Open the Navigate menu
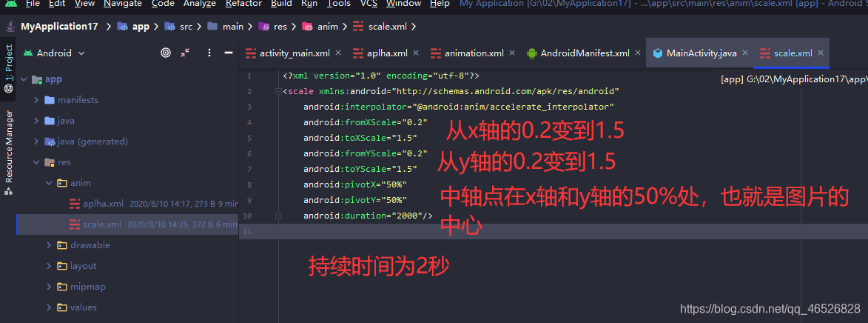868x323 pixels. coord(122,3)
